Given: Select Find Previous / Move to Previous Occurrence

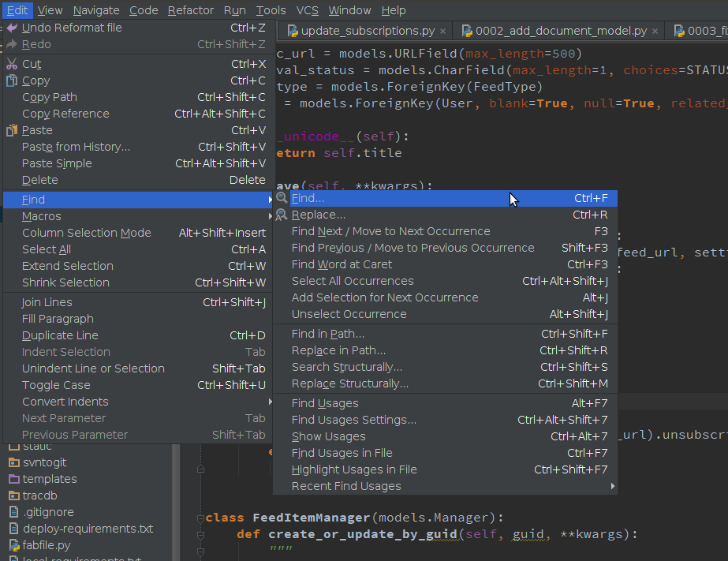Looking at the screenshot, I should 446,249.
